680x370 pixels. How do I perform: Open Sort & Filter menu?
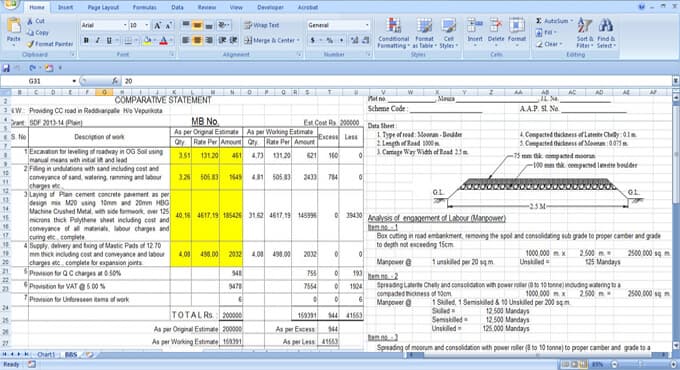coord(585,33)
